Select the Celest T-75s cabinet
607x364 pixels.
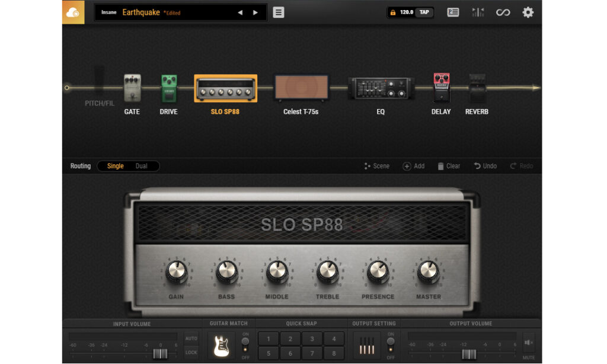pos(301,88)
